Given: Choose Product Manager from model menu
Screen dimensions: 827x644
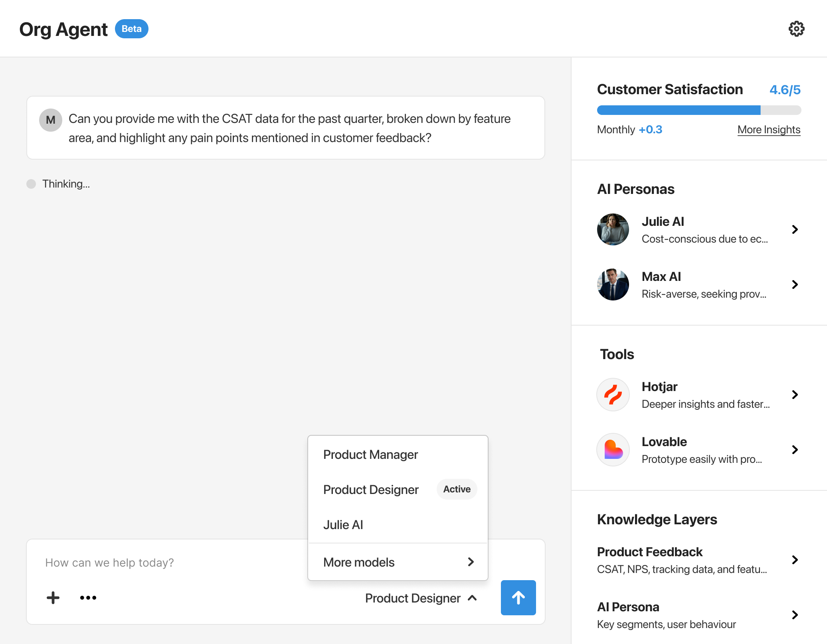Looking at the screenshot, I should (370, 454).
